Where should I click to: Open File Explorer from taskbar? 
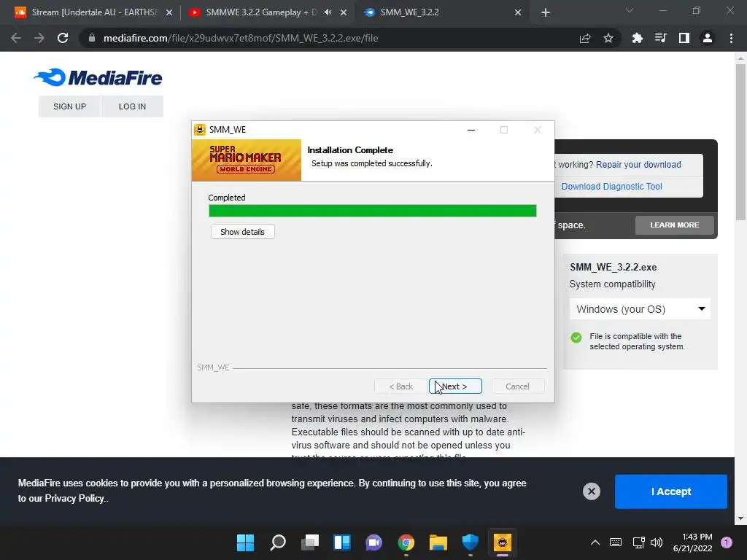tap(438, 542)
